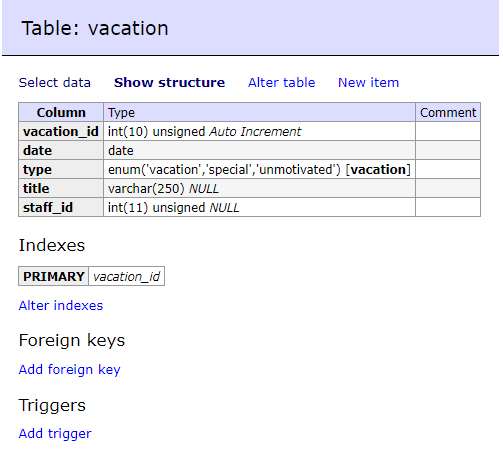Click the title column name cell
Screen dimensions: 503x455
click(x=61, y=188)
